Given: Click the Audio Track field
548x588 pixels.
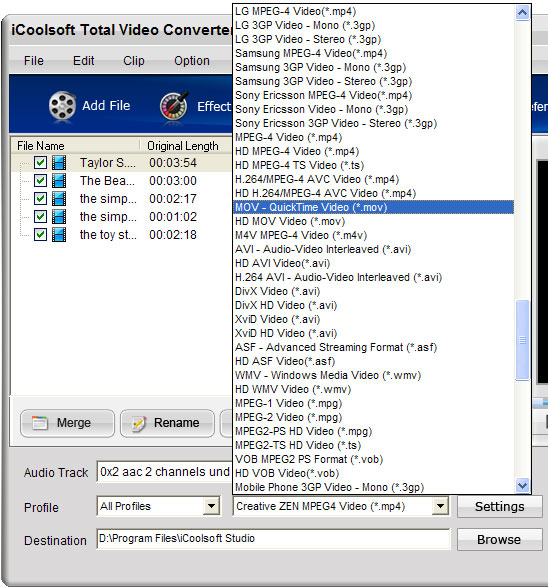Looking at the screenshot, I should [164, 472].
